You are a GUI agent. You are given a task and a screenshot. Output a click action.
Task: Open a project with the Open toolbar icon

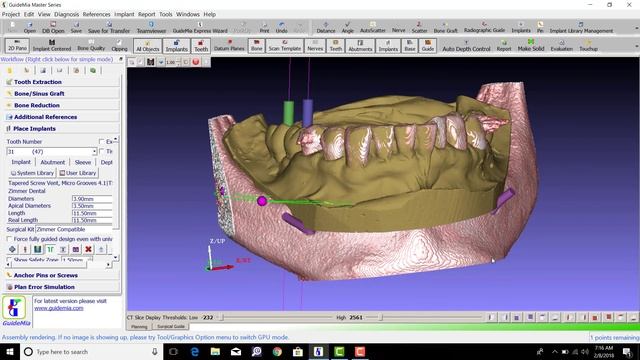(x=29, y=27)
